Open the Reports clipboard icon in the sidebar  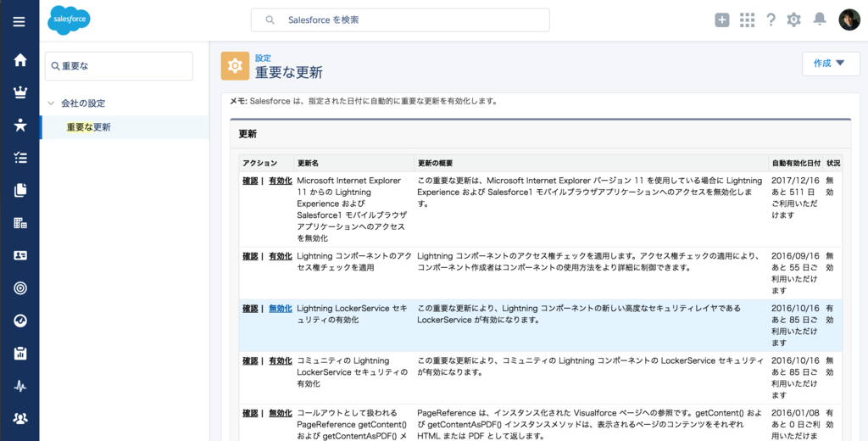coord(20,353)
